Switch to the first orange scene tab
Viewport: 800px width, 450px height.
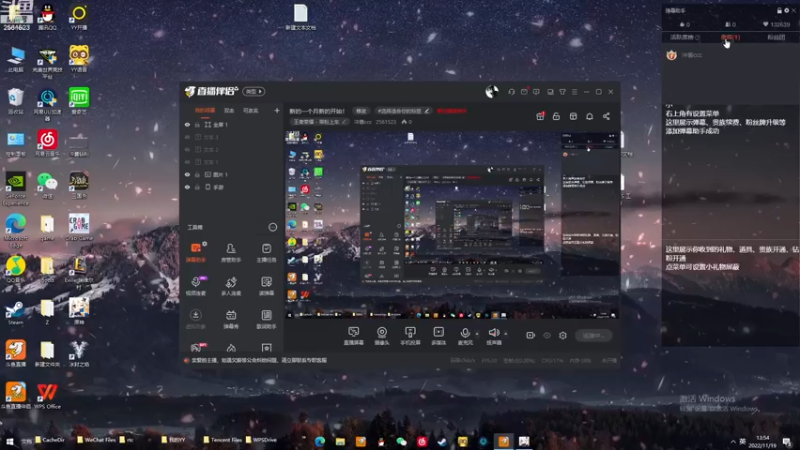coord(205,110)
